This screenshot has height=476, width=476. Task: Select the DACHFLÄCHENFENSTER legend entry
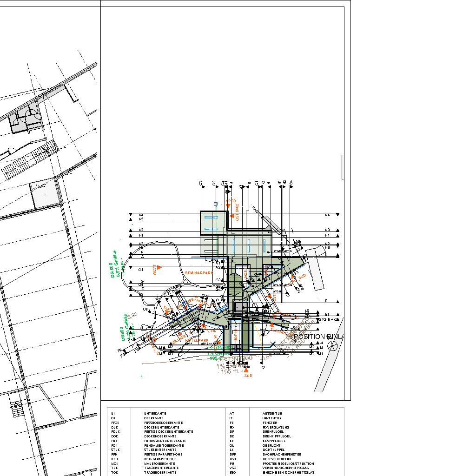(282, 454)
